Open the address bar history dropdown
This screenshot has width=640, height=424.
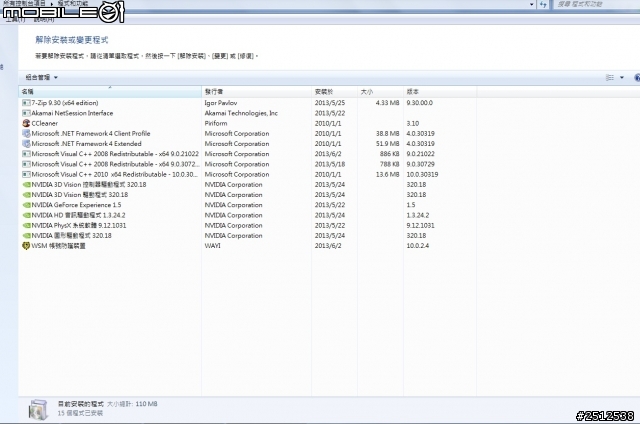pyautogui.click(x=531, y=4)
